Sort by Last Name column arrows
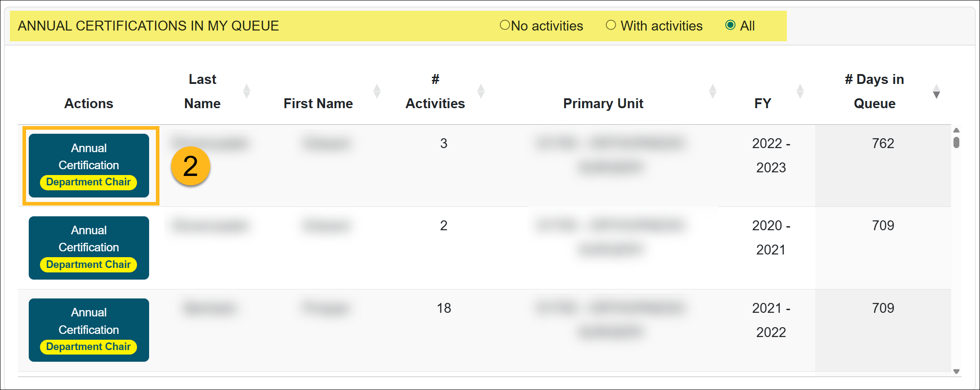The height and width of the screenshot is (390, 980). pyautogui.click(x=247, y=91)
